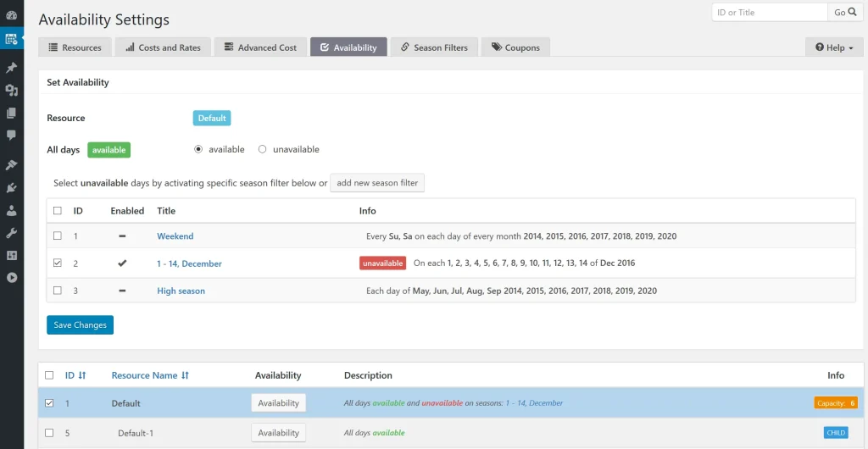Viewport: 868px width, 449px height.
Task: Open Posts via the pushpin icon
Action: (12, 68)
